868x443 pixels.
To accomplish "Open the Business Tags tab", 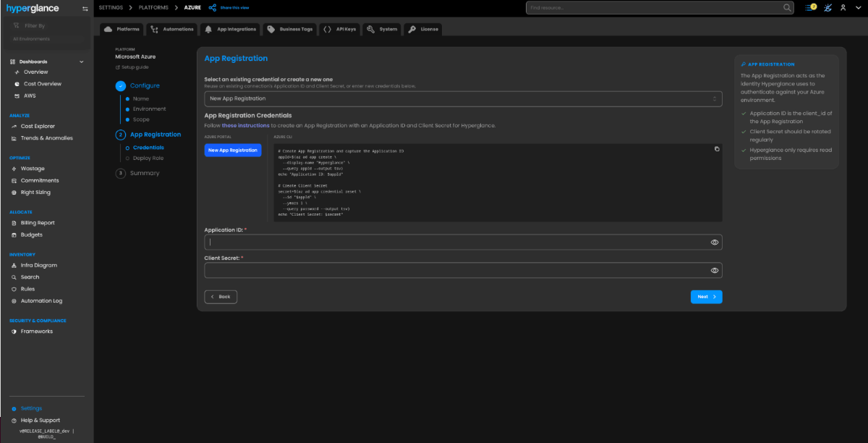I will pyautogui.click(x=289, y=29).
